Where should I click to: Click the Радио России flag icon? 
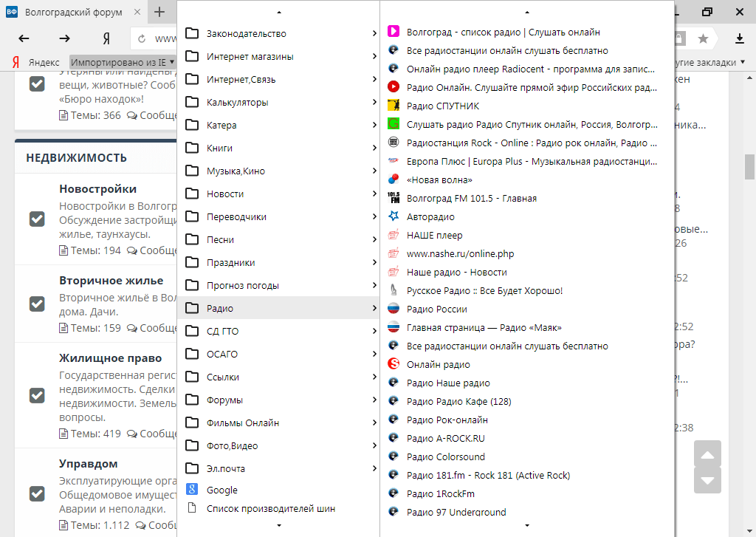coord(394,309)
